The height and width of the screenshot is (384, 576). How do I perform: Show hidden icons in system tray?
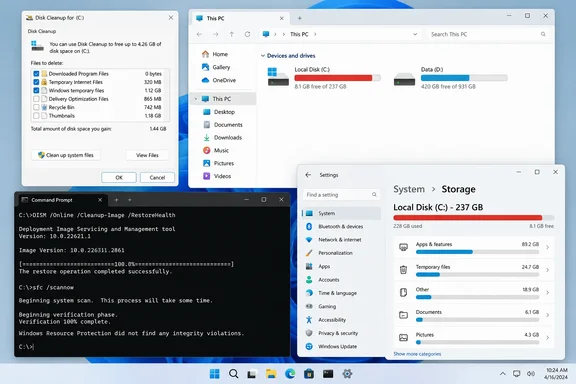click(503, 374)
